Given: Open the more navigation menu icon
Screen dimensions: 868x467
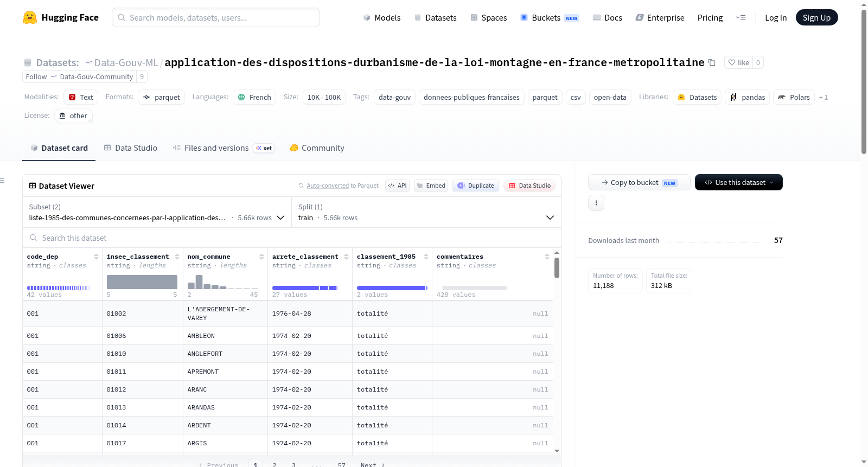Looking at the screenshot, I should [x=741, y=17].
